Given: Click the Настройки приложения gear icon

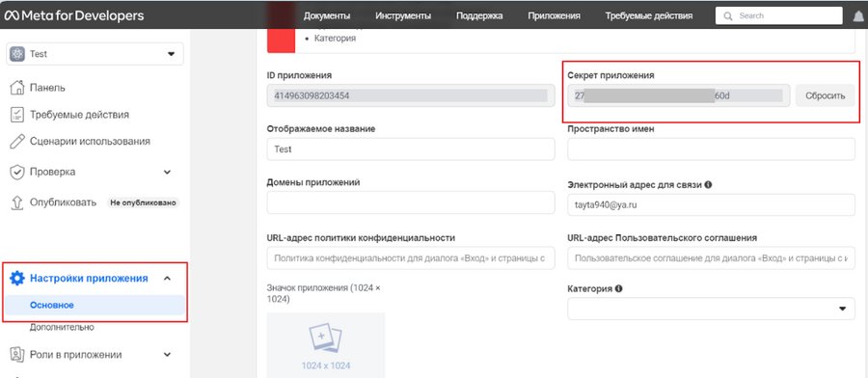Looking at the screenshot, I should click(x=17, y=279).
